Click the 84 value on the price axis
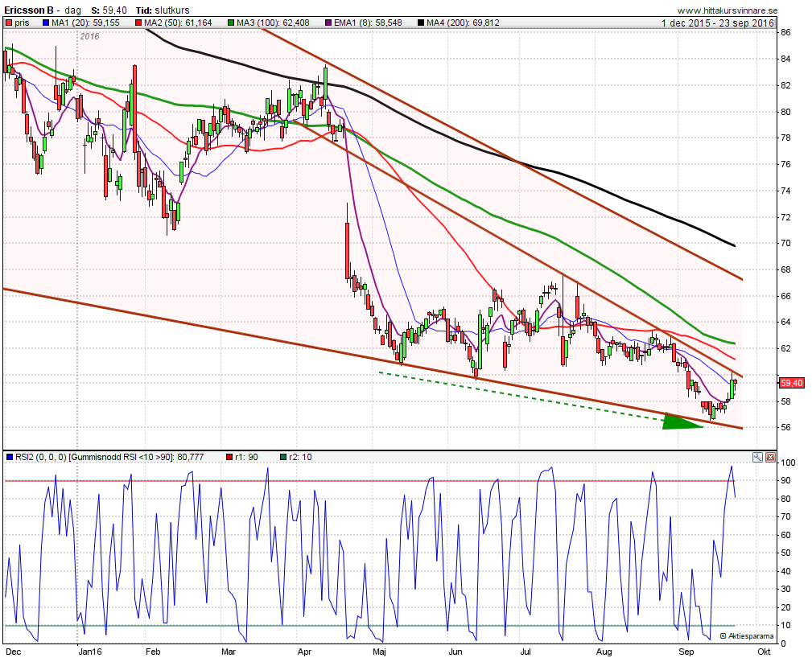 click(785, 59)
